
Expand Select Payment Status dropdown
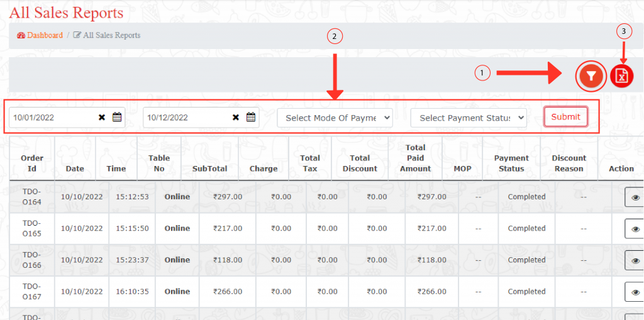(469, 118)
